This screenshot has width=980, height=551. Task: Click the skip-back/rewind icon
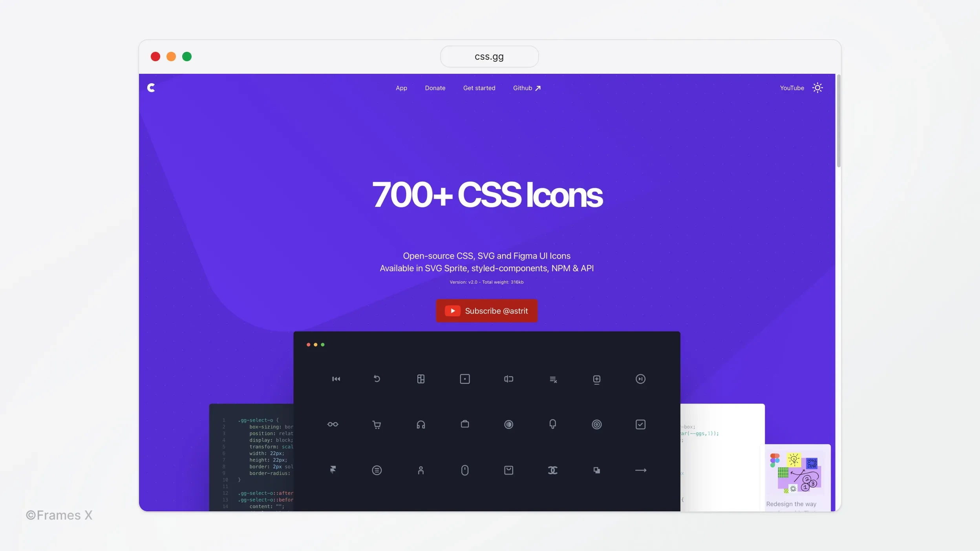336,379
